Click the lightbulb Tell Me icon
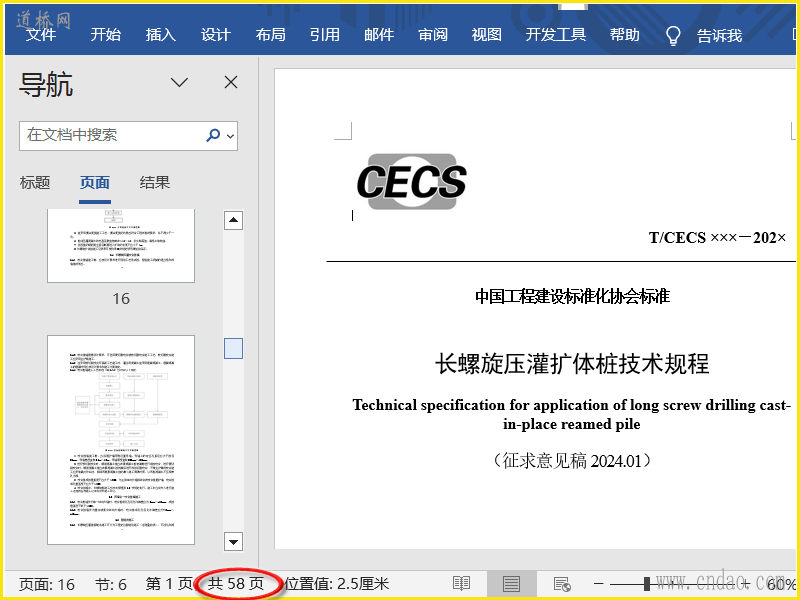Viewport: 800px width, 600px height. [x=673, y=36]
